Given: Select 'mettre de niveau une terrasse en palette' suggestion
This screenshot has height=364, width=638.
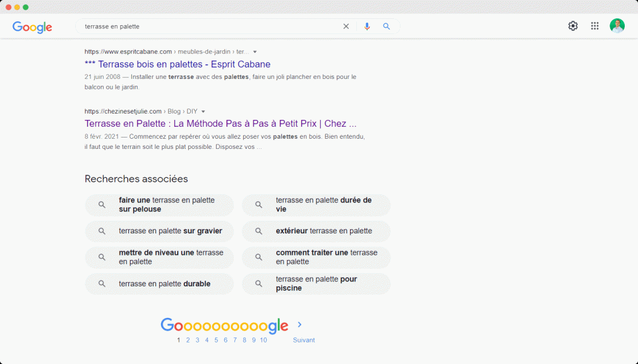Looking at the screenshot, I should (159, 257).
